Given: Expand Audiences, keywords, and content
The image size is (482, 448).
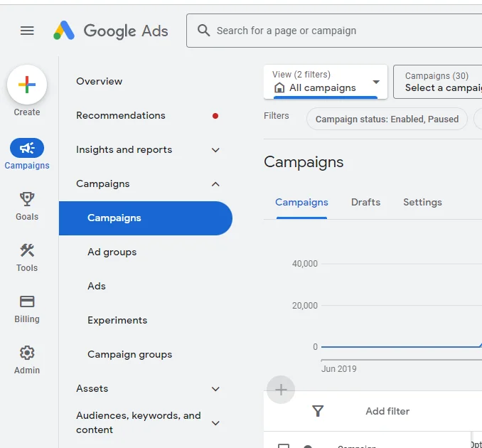Looking at the screenshot, I should [x=215, y=423].
